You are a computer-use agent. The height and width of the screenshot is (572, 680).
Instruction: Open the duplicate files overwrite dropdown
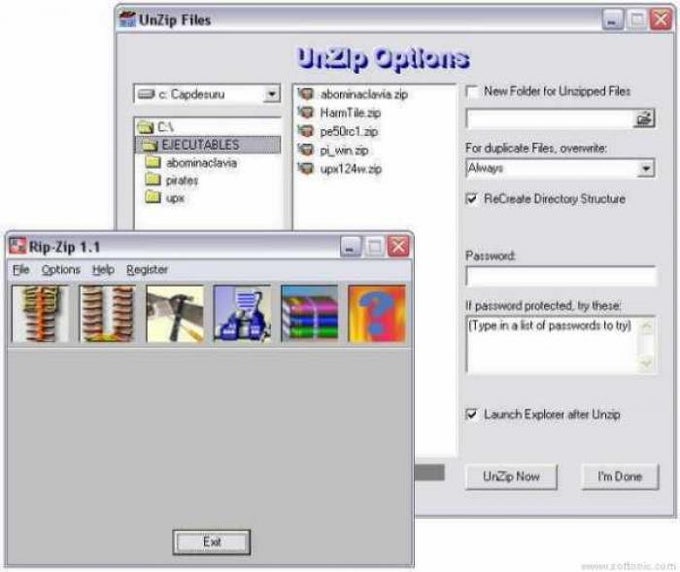tap(646, 168)
